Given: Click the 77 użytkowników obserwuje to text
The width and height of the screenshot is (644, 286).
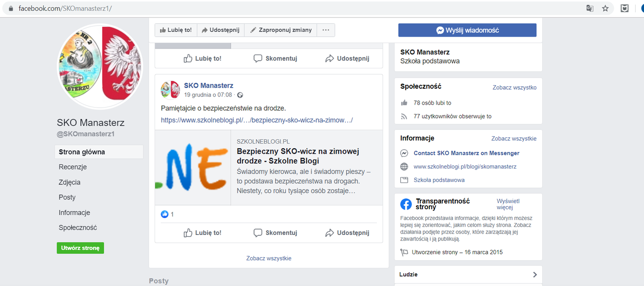Looking at the screenshot, I should tap(453, 116).
